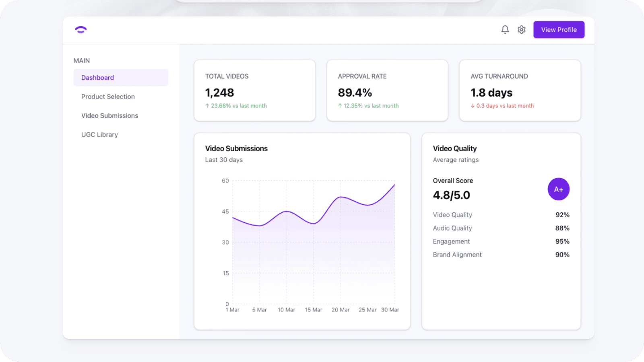Click the Last 30 days label

pos(223,160)
